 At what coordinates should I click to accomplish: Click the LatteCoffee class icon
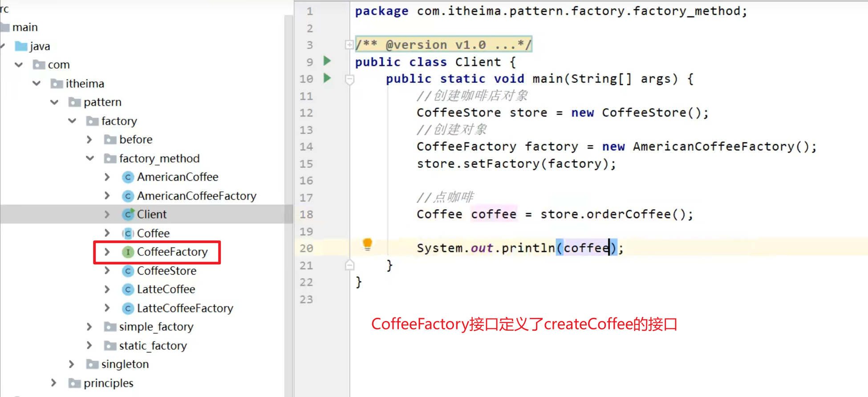pyautogui.click(x=128, y=289)
